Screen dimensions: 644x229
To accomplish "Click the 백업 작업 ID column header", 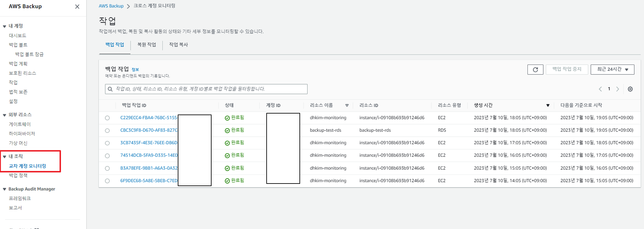I will point(134,105).
